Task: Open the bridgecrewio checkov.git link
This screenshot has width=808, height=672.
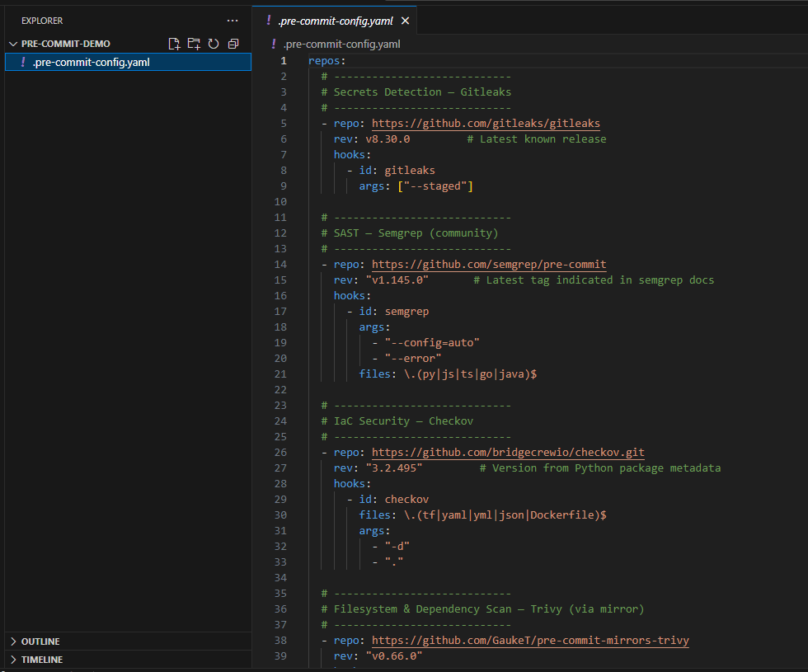Action: [x=508, y=453]
